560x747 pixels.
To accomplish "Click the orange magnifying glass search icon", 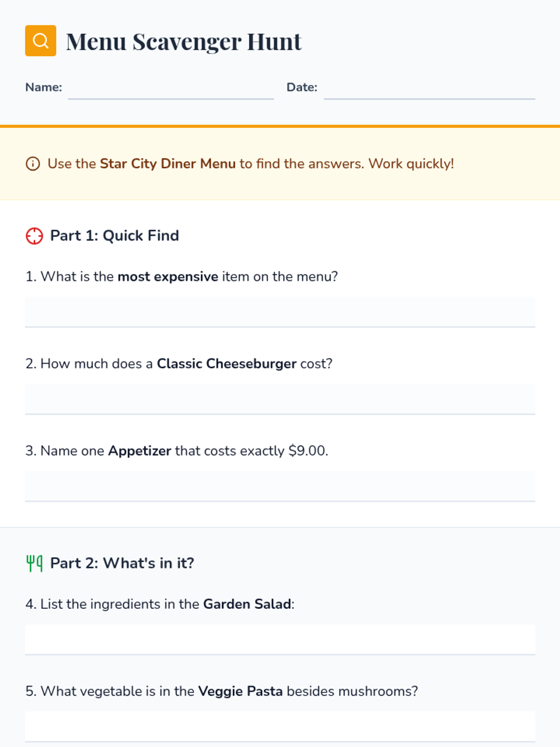I will (x=41, y=41).
